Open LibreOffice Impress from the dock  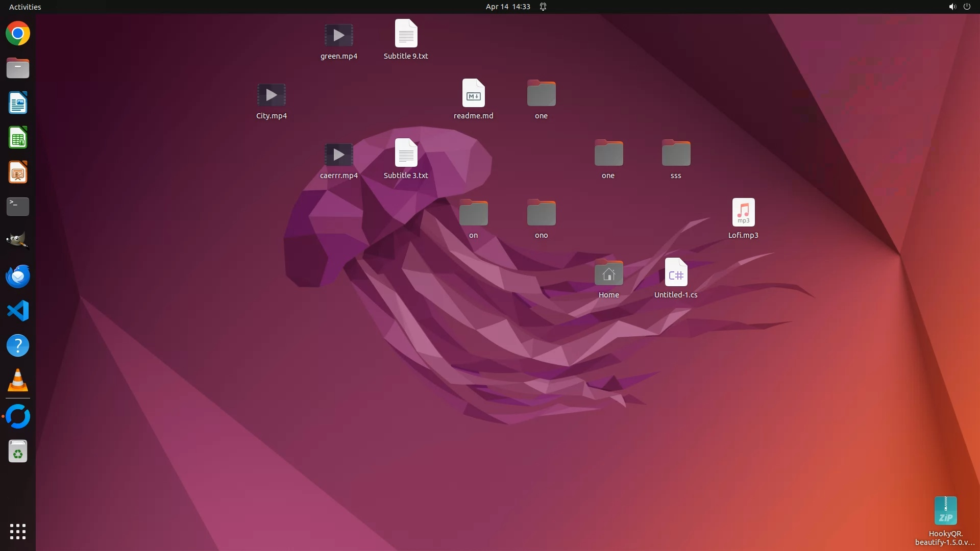(18, 172)
